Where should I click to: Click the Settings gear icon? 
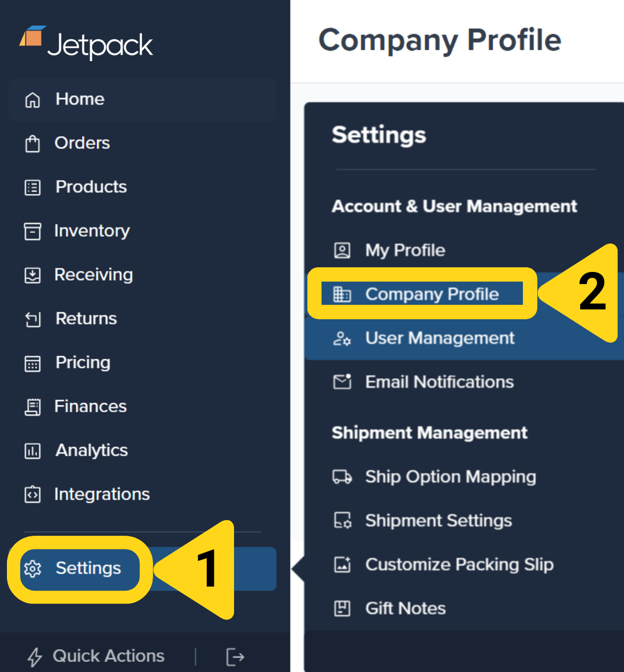34,569
